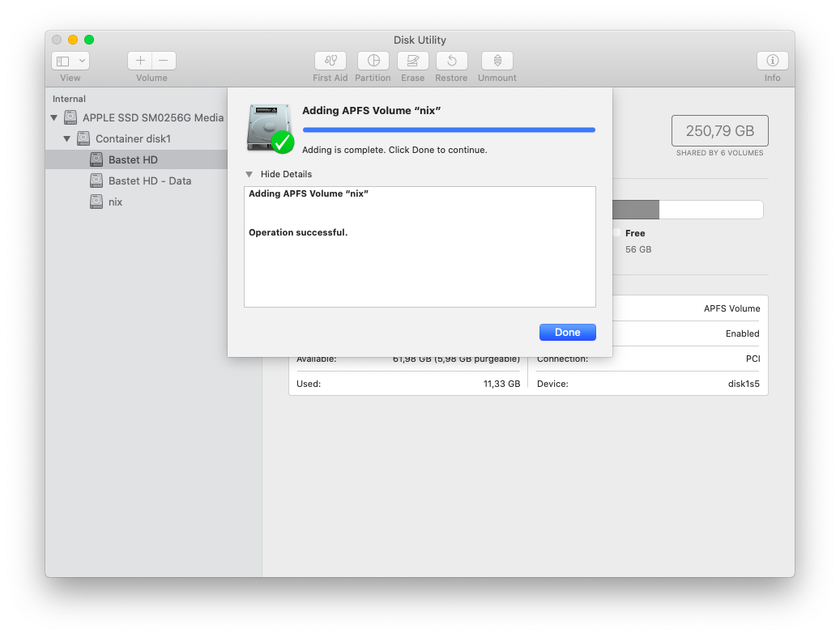Open the Info inspector button

point(772,61)
